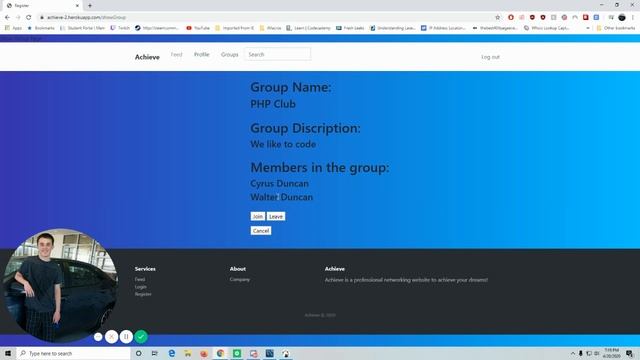Open a new browser tab with the plus icon

pyautogui.click(x=90, y=6)
